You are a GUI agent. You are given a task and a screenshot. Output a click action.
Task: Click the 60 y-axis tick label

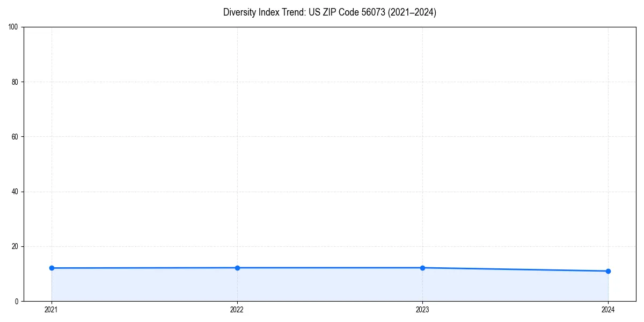(16, 136)
